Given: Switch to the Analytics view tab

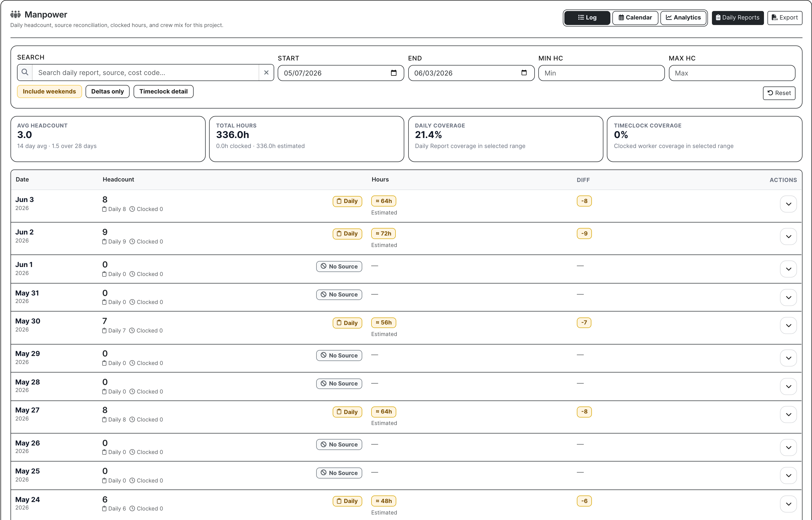Looking at the screenshot, I should tap(683, 17).
